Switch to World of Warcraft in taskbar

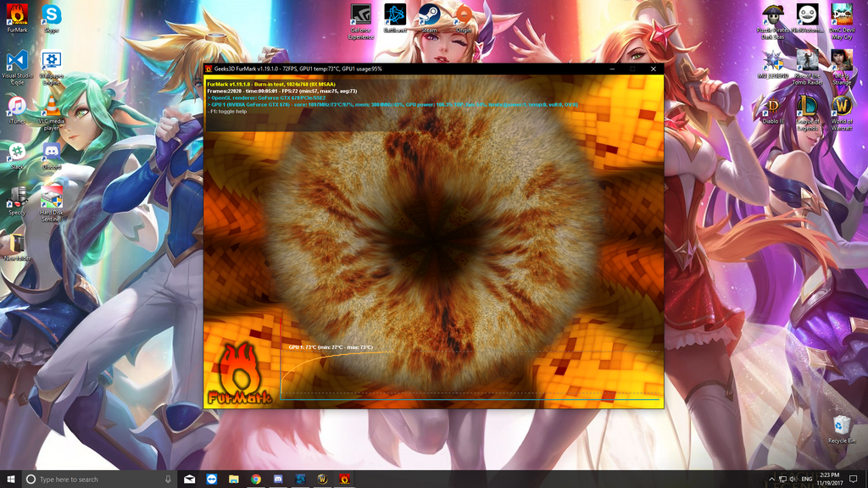tap(322, 480)
